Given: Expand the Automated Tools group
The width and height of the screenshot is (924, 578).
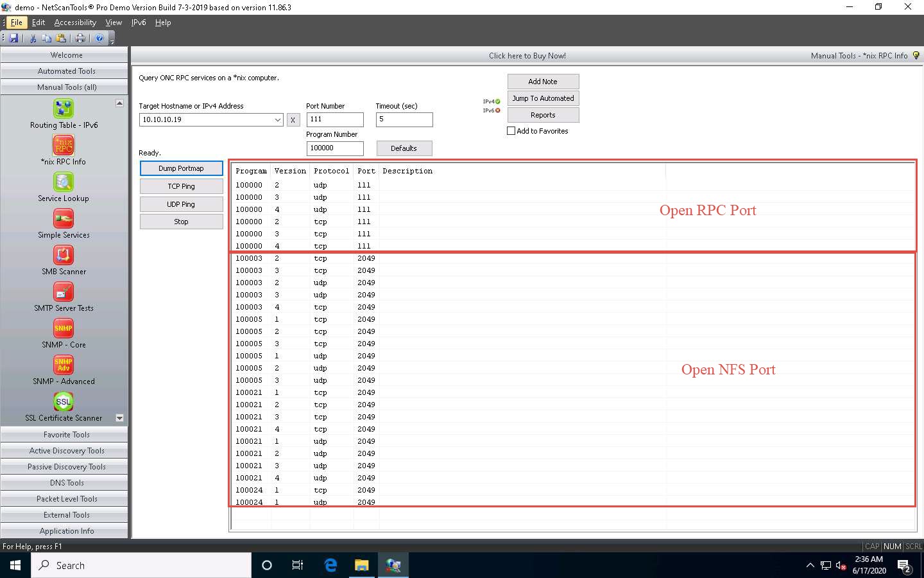Looking at the screenshot, I should pyautogui.click(x=64, y=71).
